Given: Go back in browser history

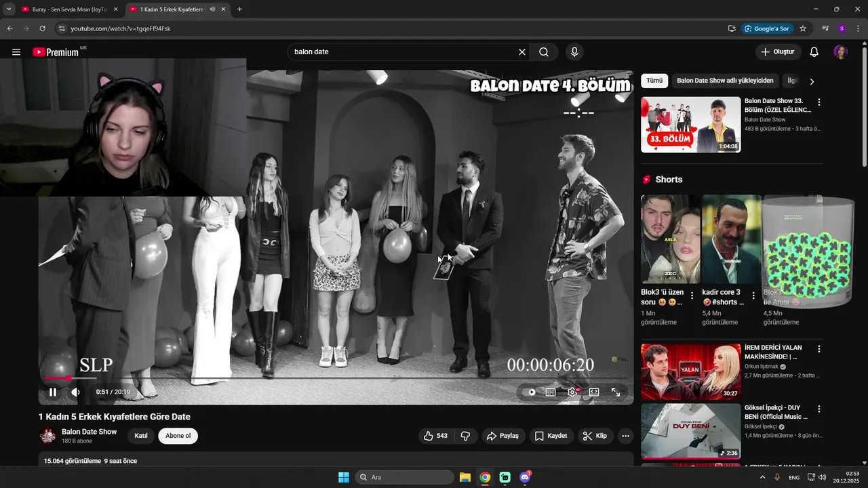Looking at the screenshot, I should (x=9, y=28).
